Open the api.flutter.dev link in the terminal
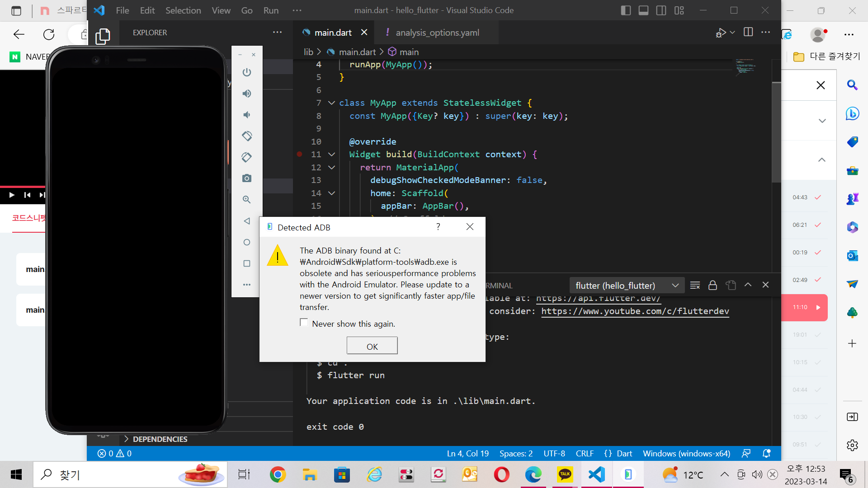The height and width of the screenshot is (488, 868). (599, 299)
